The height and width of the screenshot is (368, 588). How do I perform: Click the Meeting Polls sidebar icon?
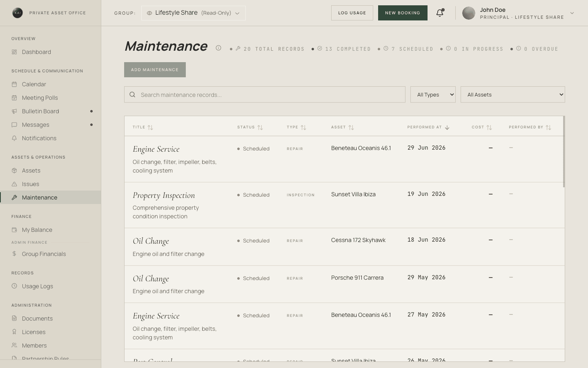pyautogui.click(x=14, y=98)
